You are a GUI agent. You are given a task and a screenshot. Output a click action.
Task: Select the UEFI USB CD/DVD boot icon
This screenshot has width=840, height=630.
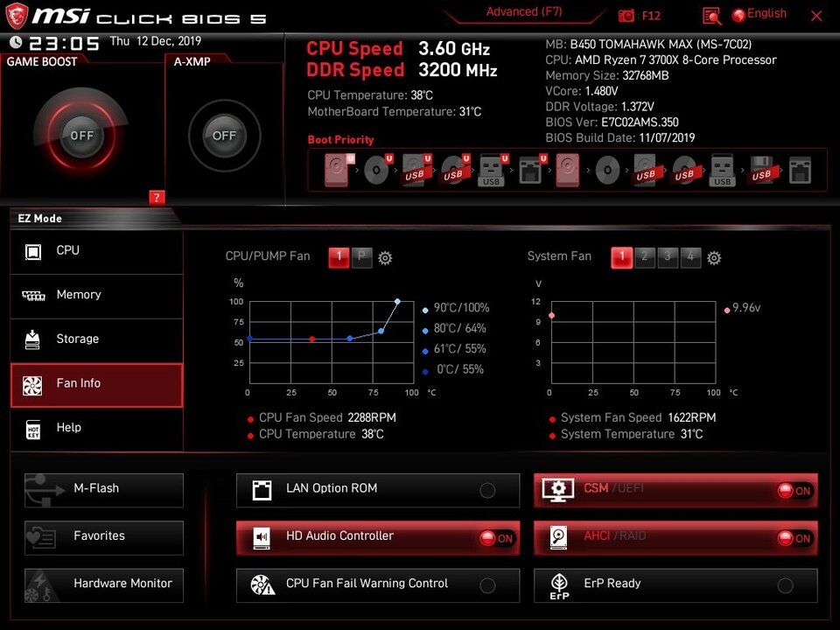pos(455,171)
